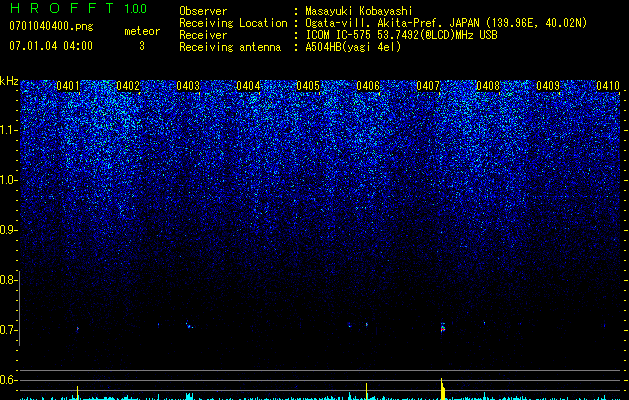Click the date stamp 07.01.04 04:00
Image resolution: width=629 pixels, height=400 pixels.
pyautogui.click(x=51, y=46)
